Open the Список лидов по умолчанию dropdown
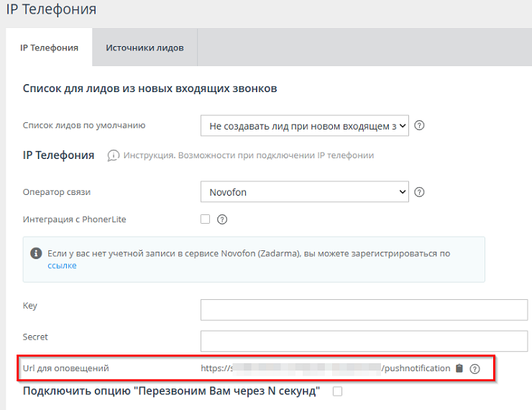Viewport: 532px width, 410px height. tap(304, 125)
